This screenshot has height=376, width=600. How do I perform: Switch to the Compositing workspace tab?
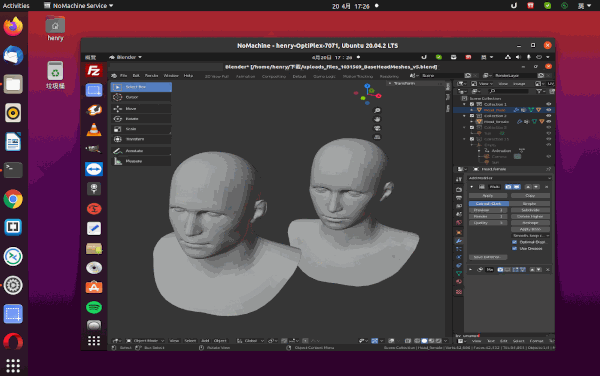(x=274, y=77)
